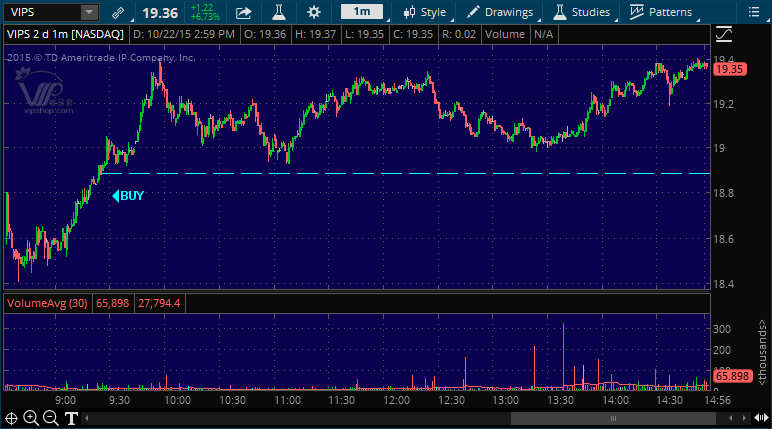Screen dimensions: 772x429
Task: Click the Patterns button
Action: pos(661,12)
